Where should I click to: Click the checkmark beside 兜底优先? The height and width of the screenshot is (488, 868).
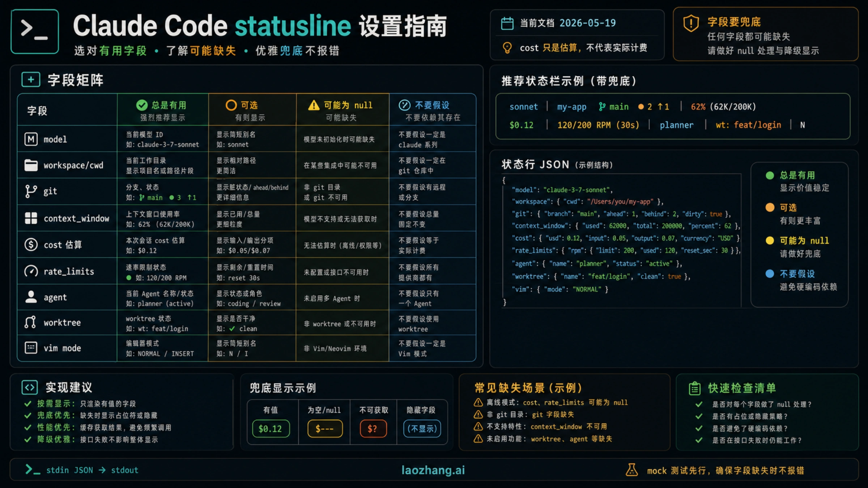pyautogui.click(x=28, y=416)
